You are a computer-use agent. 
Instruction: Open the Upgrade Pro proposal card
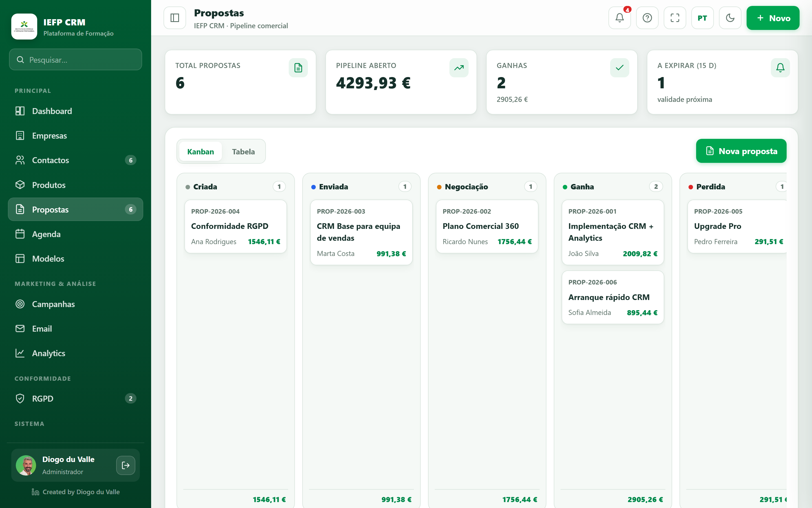pyautogui.click(x=737, y=226)
